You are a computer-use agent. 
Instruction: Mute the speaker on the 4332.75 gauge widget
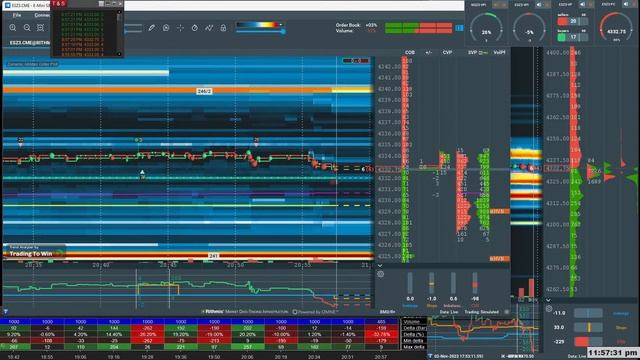(x=626, y=4)
